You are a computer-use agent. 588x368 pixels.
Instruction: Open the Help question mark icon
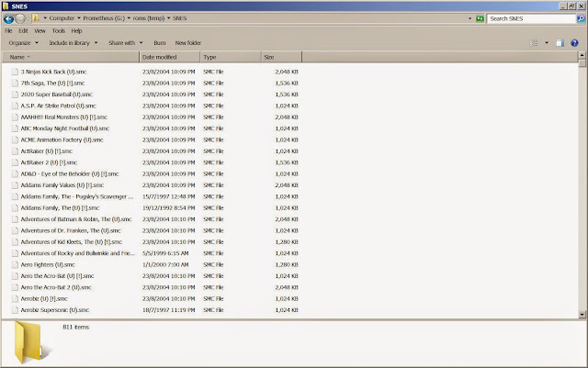(574, 43)
